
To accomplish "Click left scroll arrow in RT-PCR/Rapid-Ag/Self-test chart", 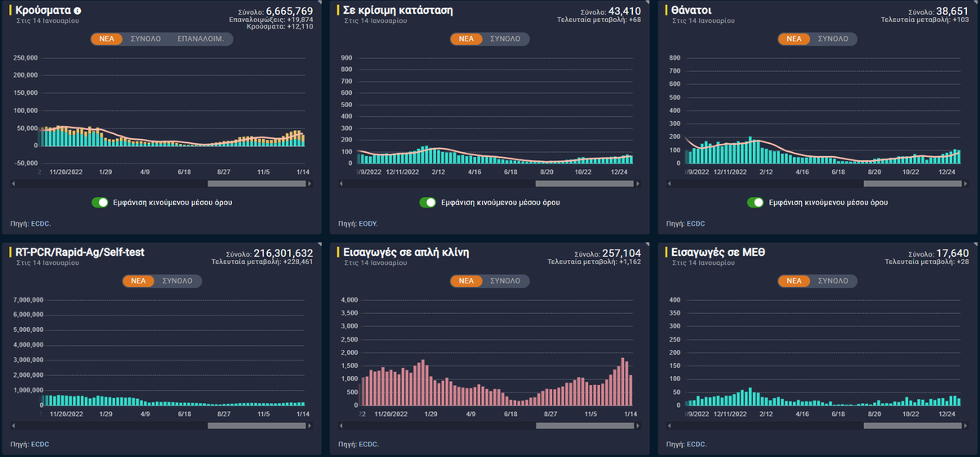I will tap(13, 426).
